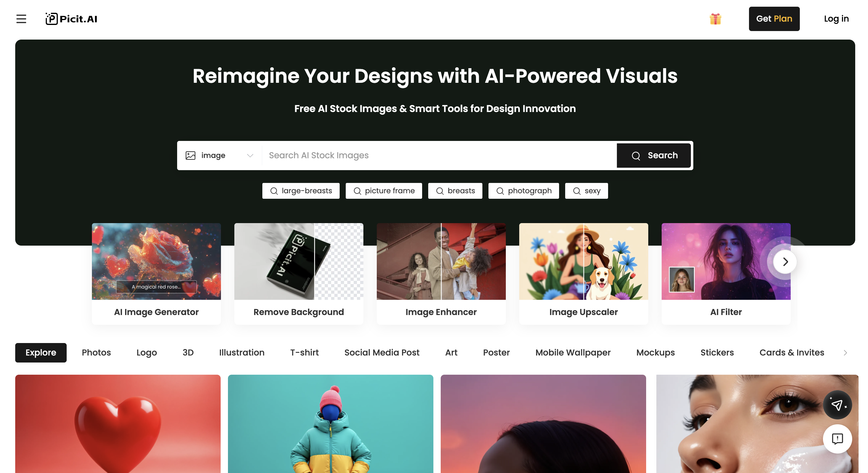This screenshot has height=473, width=868.
Task: Click the next arrow on tools carousel
Action: pyautogui.click(x=785, y=262)
